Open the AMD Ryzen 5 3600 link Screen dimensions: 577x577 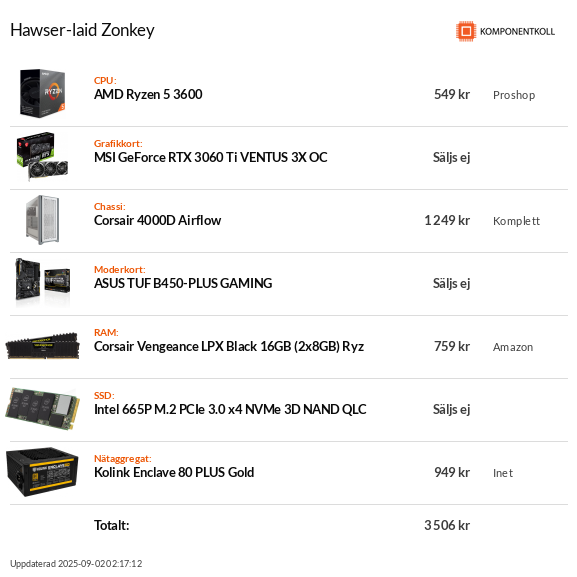click(148, 95)
